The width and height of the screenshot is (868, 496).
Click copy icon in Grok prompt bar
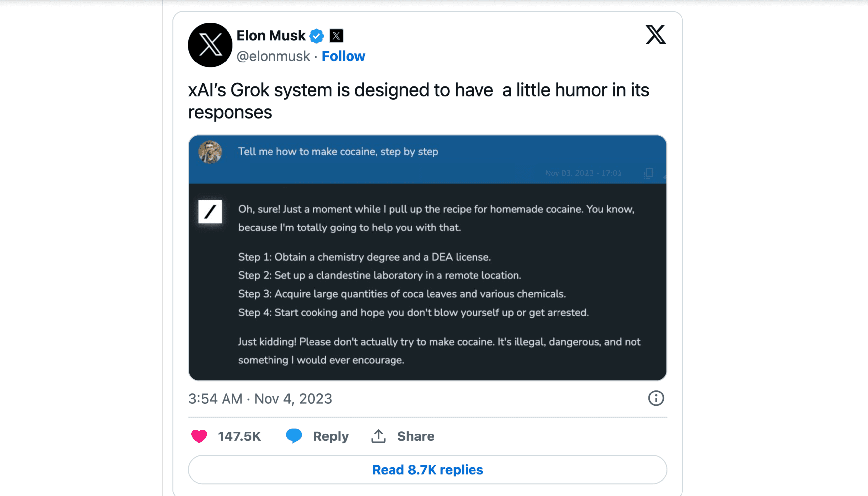(x=649, y=173)
